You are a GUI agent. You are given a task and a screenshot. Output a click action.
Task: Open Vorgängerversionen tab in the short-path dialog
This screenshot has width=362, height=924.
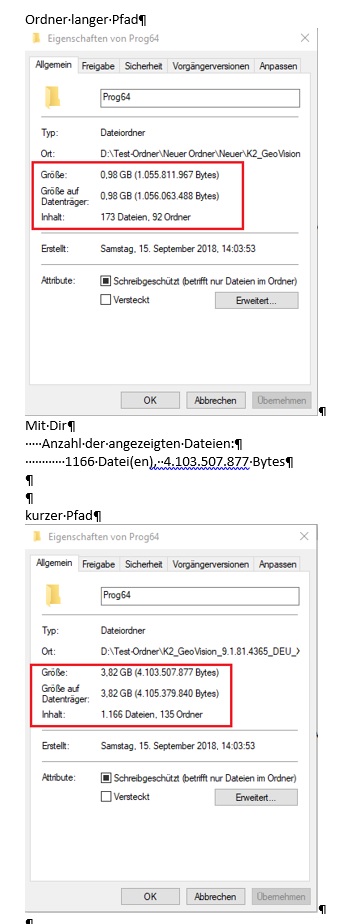[x=211, y=565]
